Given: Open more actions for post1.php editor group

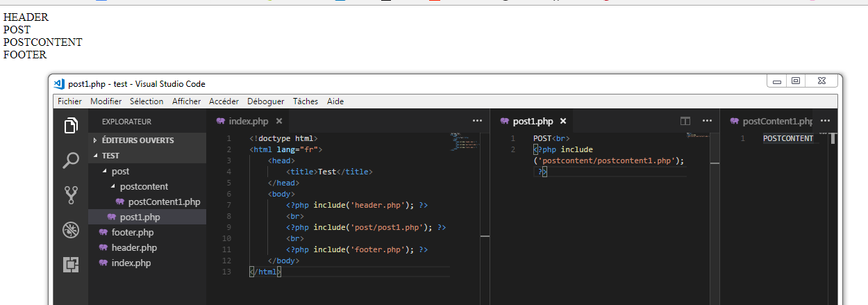Looking at the screenshot, I should (x=707, y=121).
